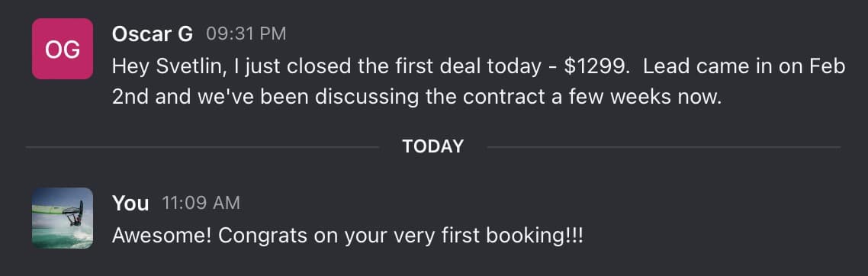Image resolution: width=868 pixels, height=276 pixels.
Task: Open the 09:31 PM message timestamp
Action: click(246, 34)
